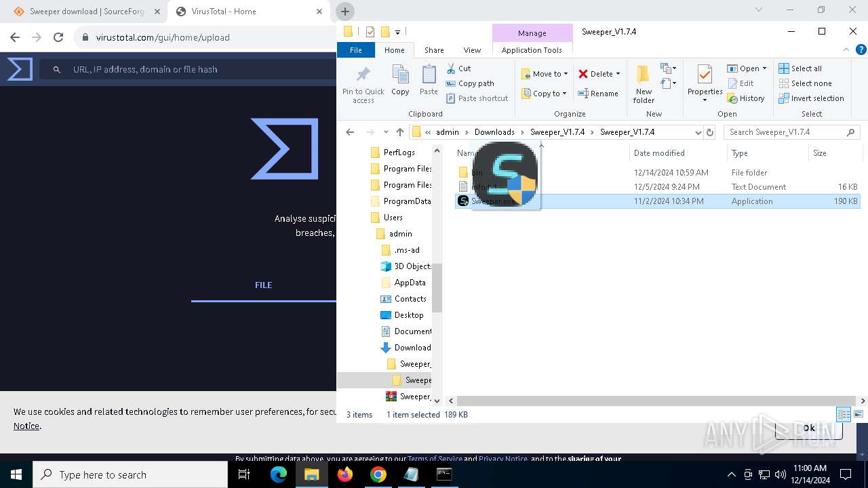The height and width of the screenshot is (488, 868).
Task: Click History in Open group
Action: [746, 98]
